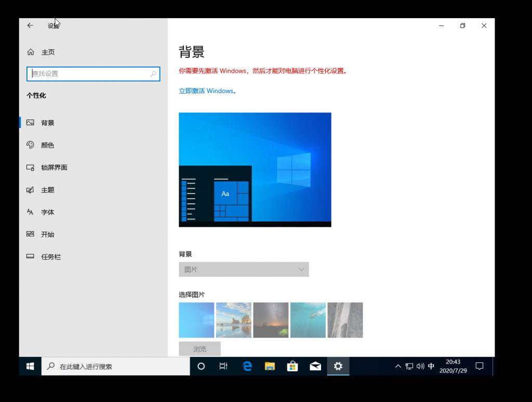Image resolution: width=532 pixels, height=402 pixels.
Task: Open network status tray icon
Action: pos(409,366)
